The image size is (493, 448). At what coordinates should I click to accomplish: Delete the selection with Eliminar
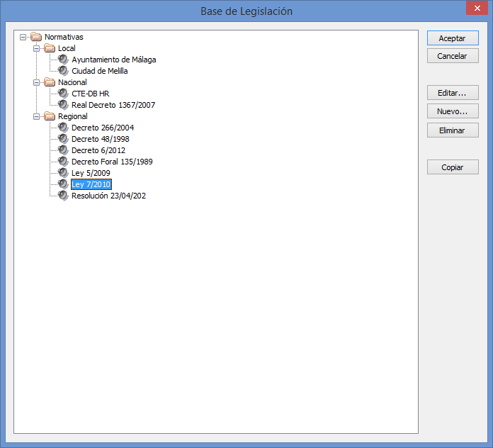tap(453, 130)
